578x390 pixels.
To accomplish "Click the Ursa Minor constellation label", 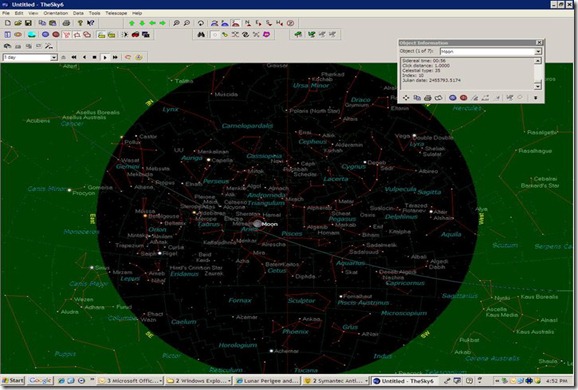I will pyautogui.click(x=311, y=86).
